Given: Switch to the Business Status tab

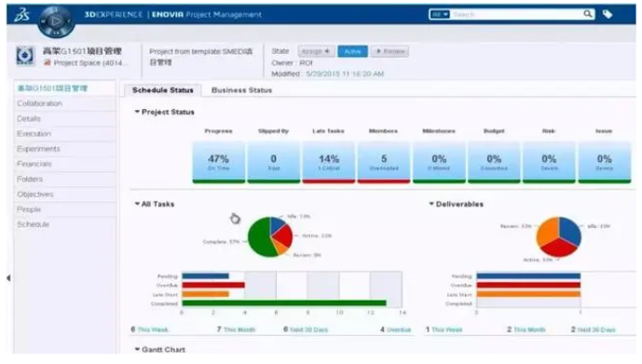Looking at the screenshot, I should (241, 90).
